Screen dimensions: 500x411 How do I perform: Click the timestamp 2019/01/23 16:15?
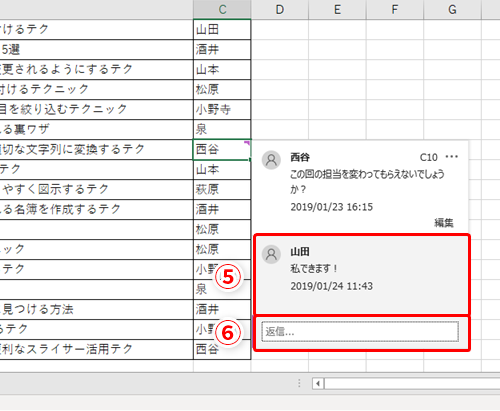pos(332,207)
